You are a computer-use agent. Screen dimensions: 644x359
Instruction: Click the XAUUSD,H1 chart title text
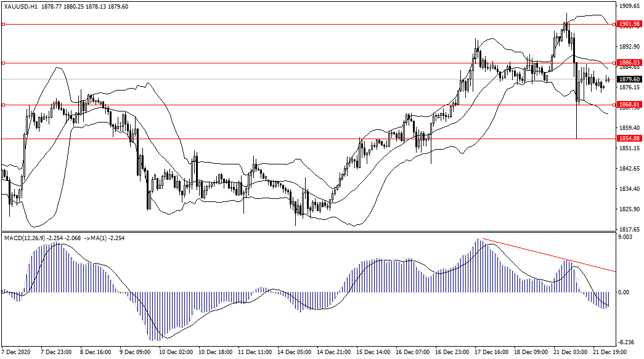point(21,6)
